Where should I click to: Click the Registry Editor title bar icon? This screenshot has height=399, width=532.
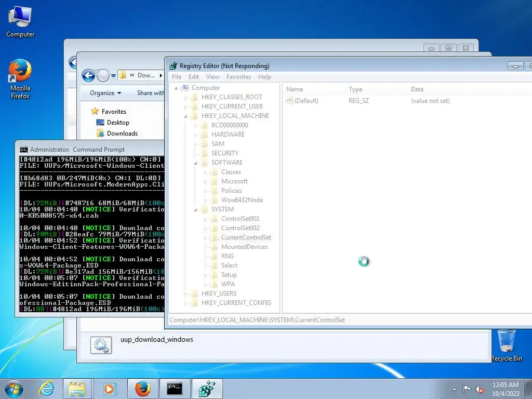point(173,66)
